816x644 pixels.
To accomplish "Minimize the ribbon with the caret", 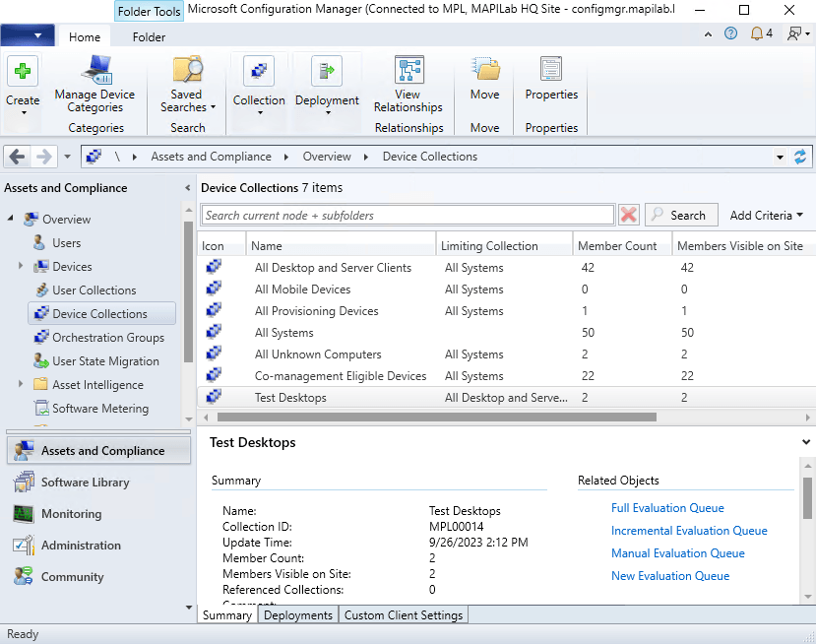I will pyautogui.click(x=708, y=34).
